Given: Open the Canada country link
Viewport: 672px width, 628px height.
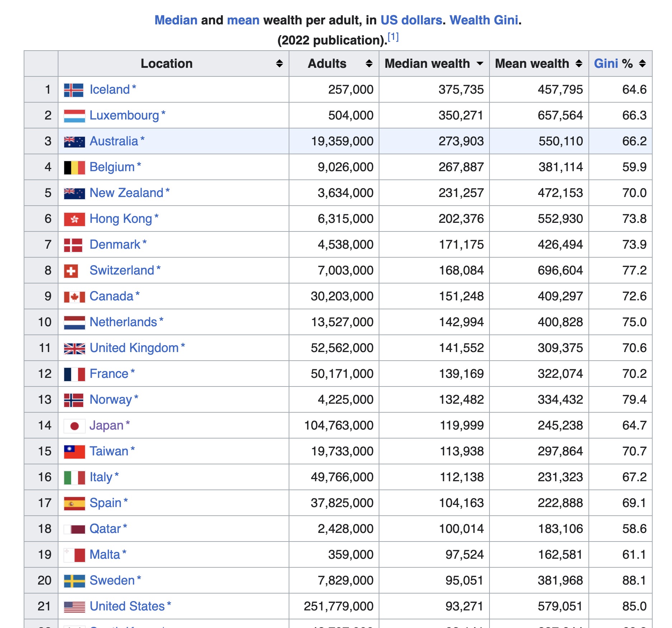Looking at the screenshot, I should (111, 296).
